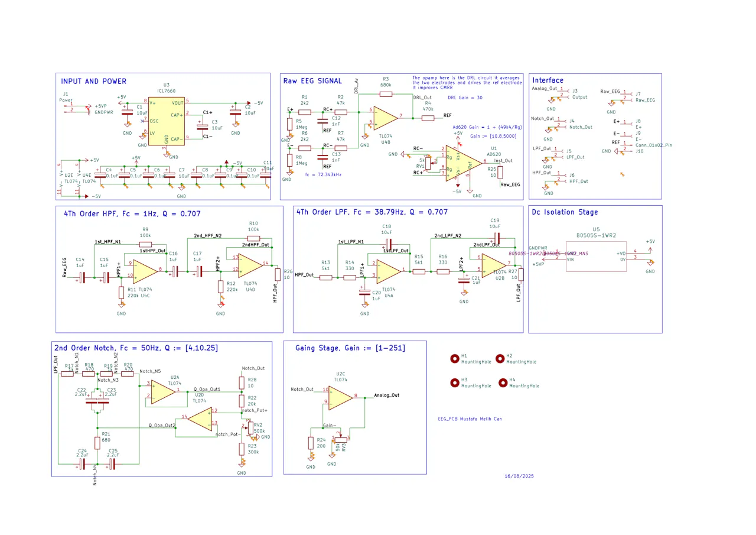Click the Dc Isolation Stage heading
This screenshot has width=756, height=535.
(565, 212)
